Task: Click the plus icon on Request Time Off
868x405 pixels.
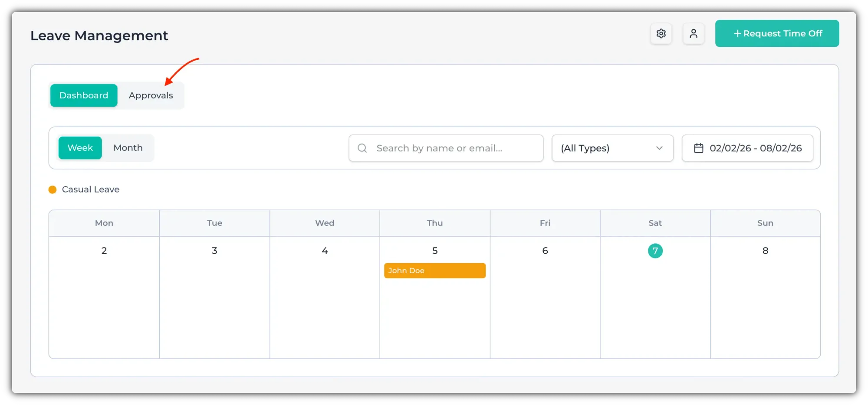Action: (737, 33)
